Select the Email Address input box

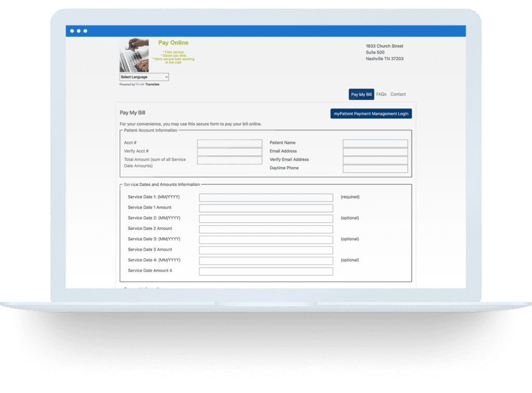(375, 152)
